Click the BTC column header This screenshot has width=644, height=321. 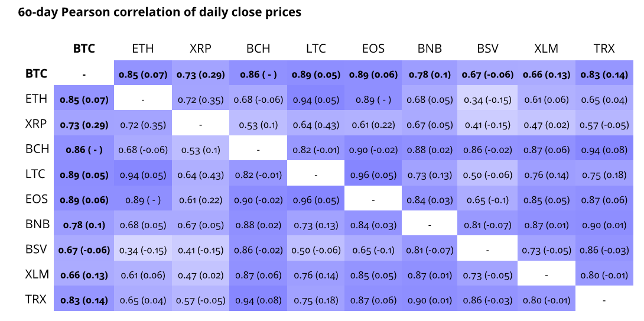tap(84, 49)
